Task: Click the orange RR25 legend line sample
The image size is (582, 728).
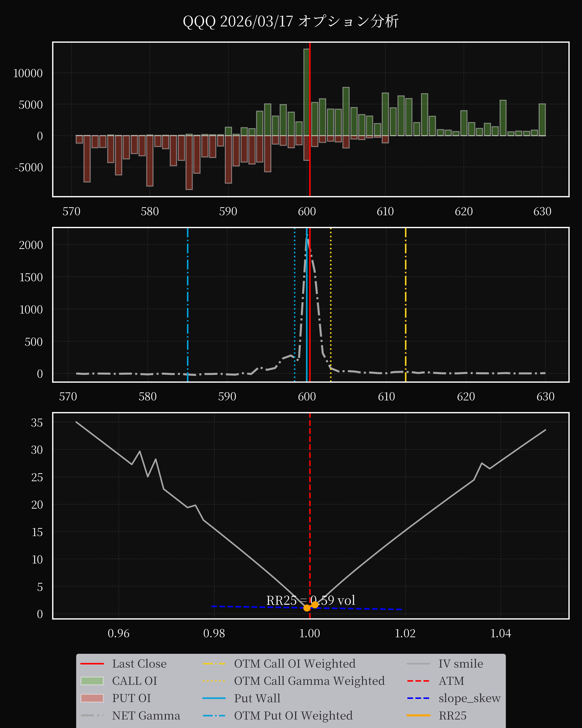Action: 418,715
